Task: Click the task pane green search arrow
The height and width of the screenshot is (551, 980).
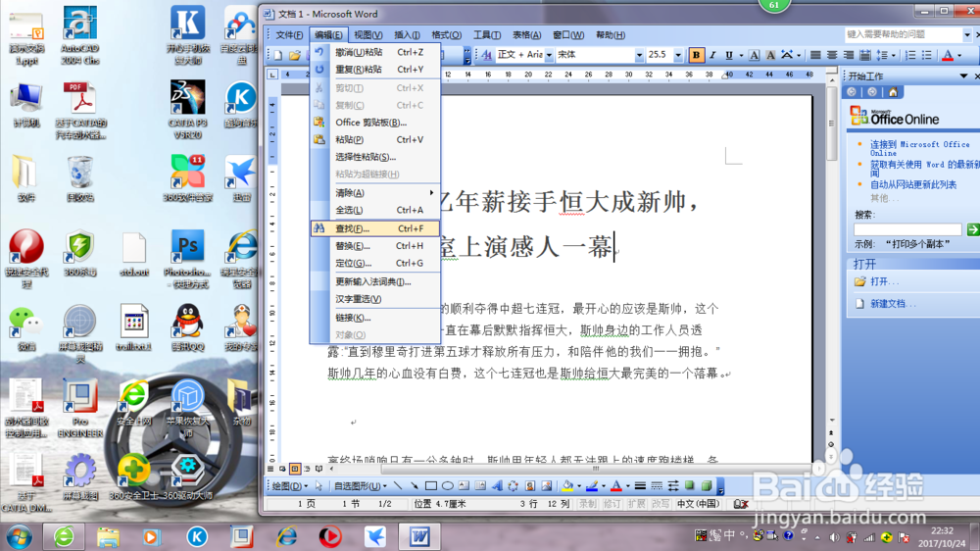Action: (972, 229)
